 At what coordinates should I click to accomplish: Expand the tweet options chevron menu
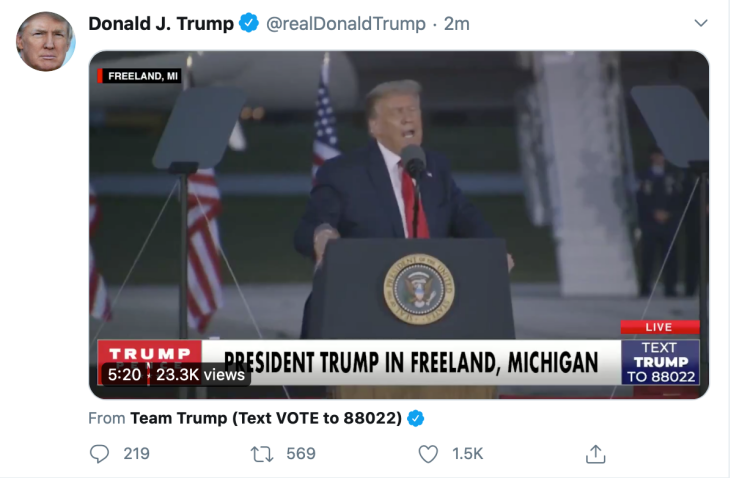tap(701, 23)
